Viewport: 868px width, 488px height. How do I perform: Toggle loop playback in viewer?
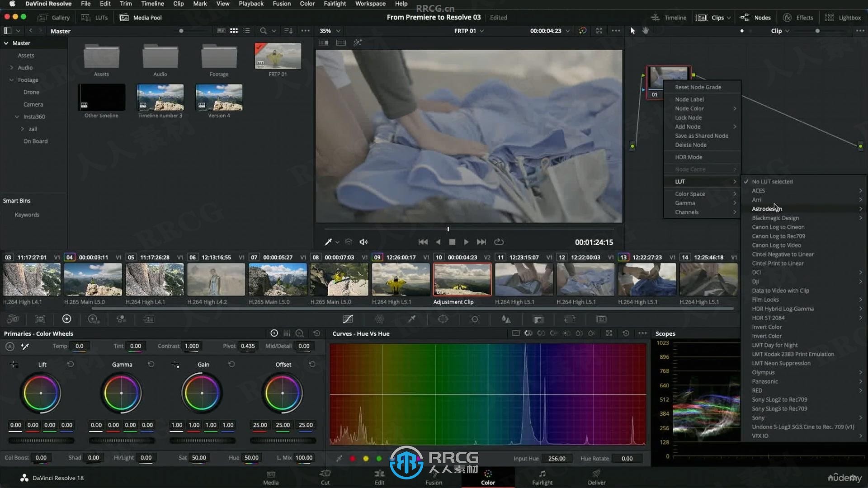[499, 242]
